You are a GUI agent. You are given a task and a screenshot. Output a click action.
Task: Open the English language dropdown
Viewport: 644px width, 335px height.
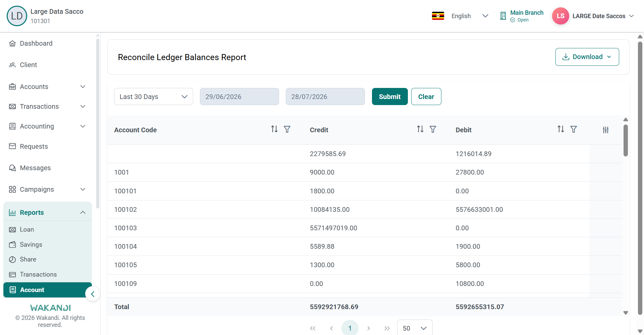click(x=470, y=16)
